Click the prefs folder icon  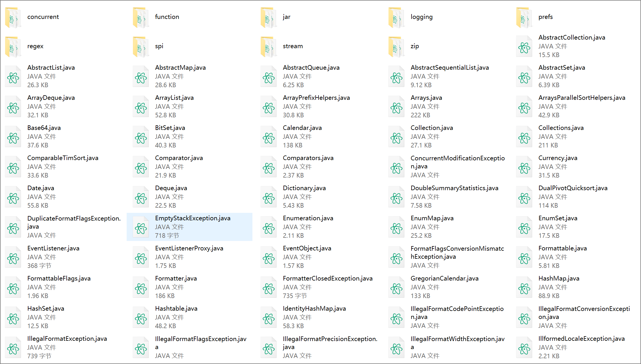click(524, 18)
